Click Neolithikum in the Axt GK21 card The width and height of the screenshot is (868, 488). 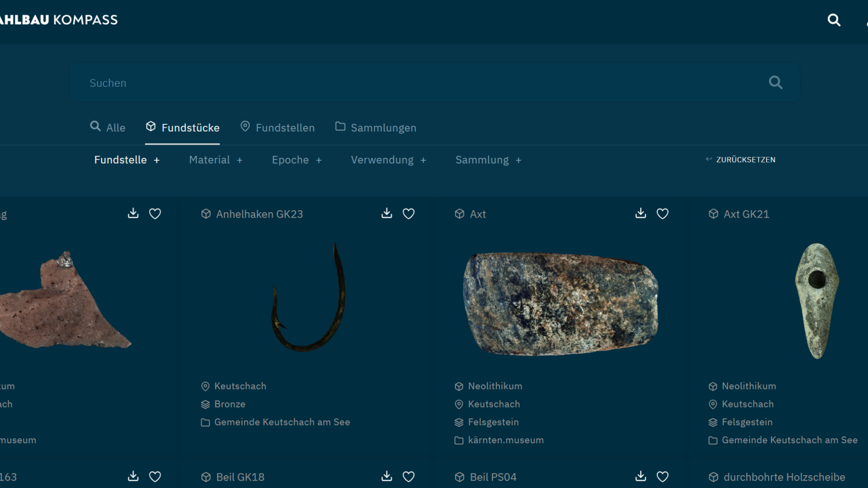(x=749, y=386)
